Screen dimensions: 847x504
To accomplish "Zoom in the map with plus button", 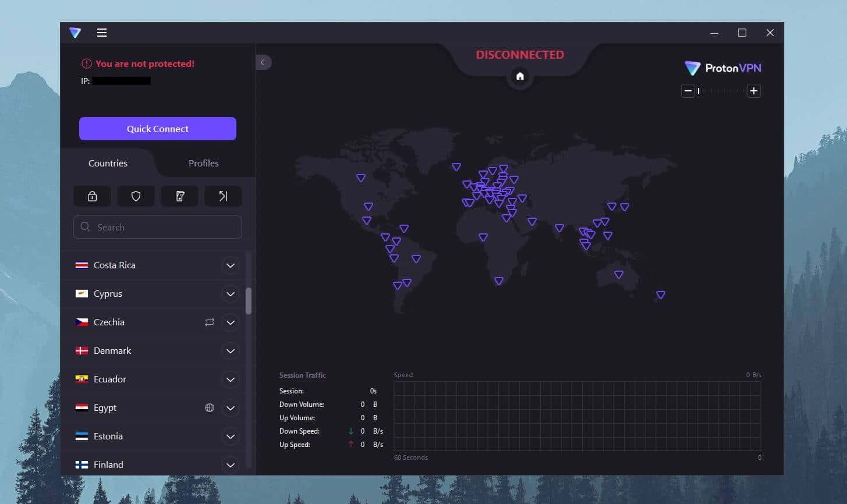I will click(x=754, y=91).
